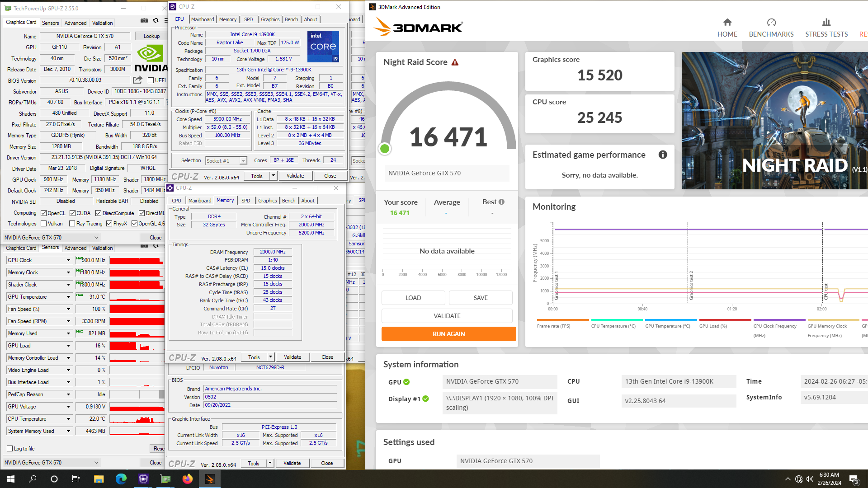
Task: Open GPU selector dropdown below Computing Technologies
Action: coord(51,238)
